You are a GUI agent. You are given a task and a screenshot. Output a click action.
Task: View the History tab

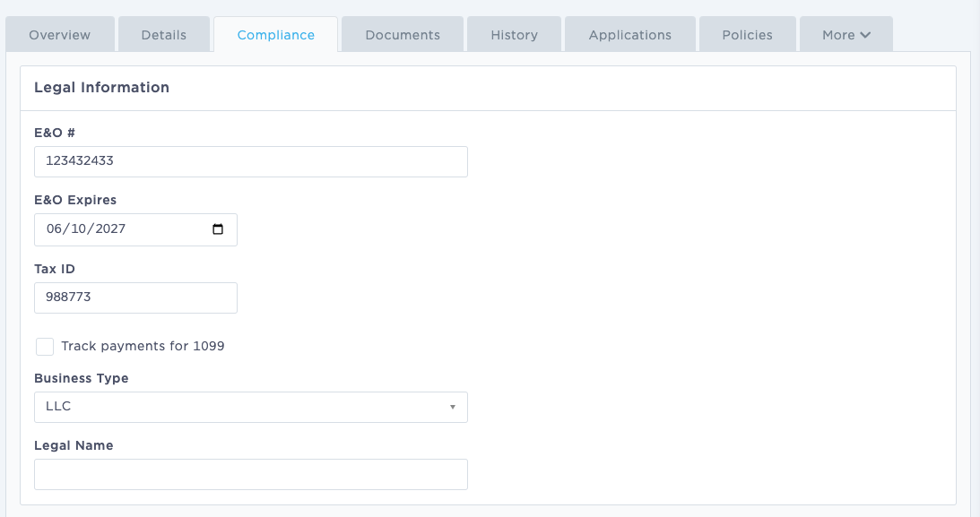click(514, 34)
